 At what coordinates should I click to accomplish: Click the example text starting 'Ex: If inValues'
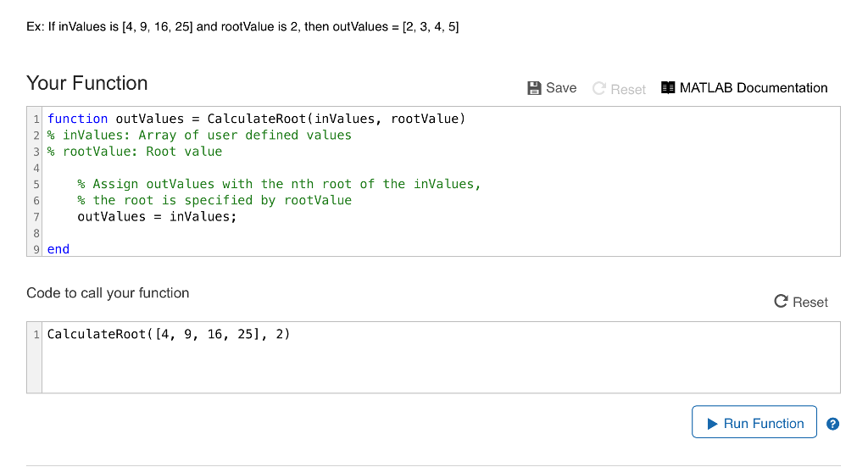(x=242, y=26)
